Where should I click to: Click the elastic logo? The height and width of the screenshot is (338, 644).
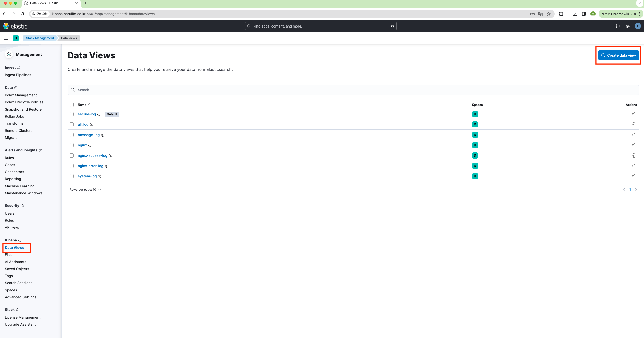point(15,26)
